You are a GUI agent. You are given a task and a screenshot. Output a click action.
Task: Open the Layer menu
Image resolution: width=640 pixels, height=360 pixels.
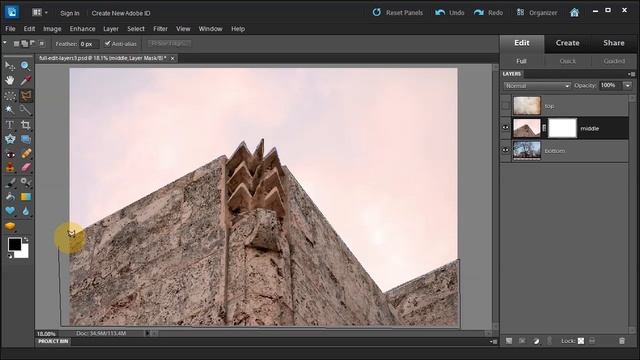click(111, 29)
